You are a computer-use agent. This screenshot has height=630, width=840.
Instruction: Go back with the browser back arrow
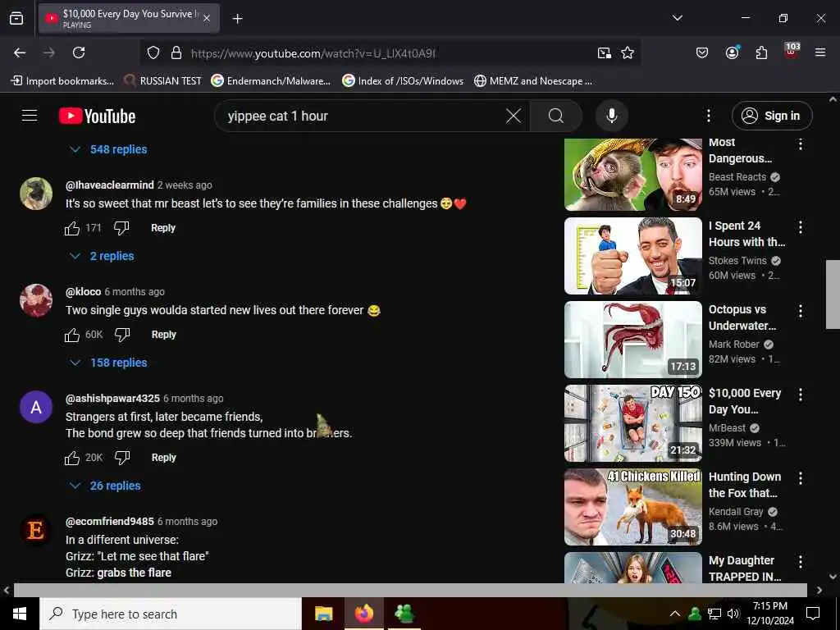[x=20, y=52]
